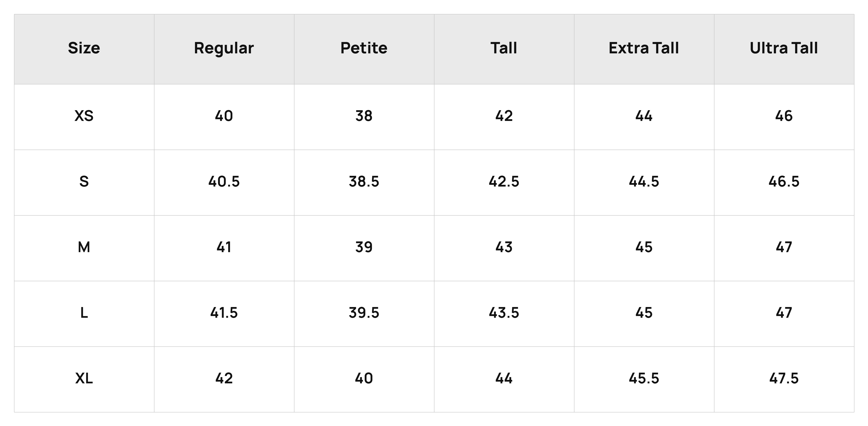Click the 41 Regular cell
The width and height of the screenshot is (868, 426).
(x=224, y=248)
